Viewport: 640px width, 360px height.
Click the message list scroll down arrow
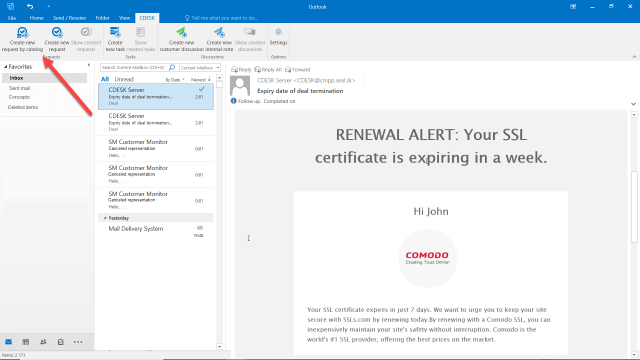[220, 347]
